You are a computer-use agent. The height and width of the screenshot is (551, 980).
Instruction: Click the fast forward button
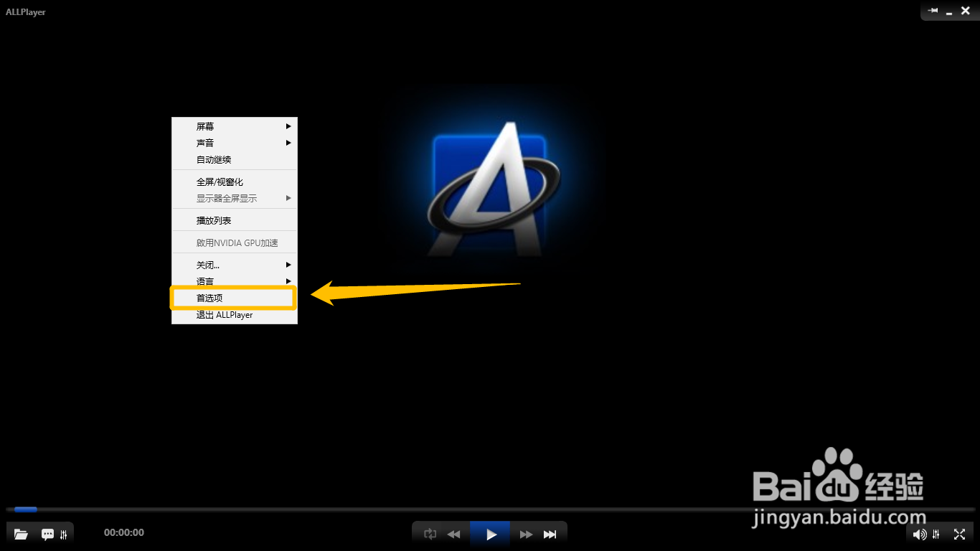[526, 534]
